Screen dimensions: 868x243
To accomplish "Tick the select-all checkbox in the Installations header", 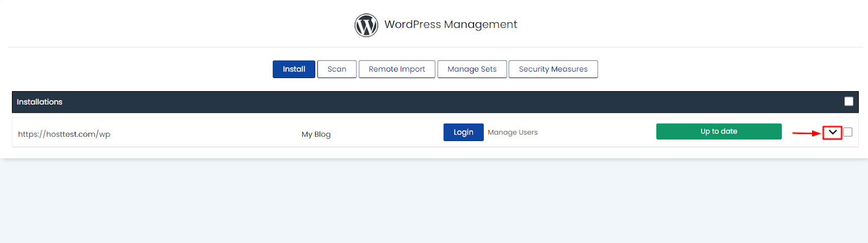I will tap(849, 101).
